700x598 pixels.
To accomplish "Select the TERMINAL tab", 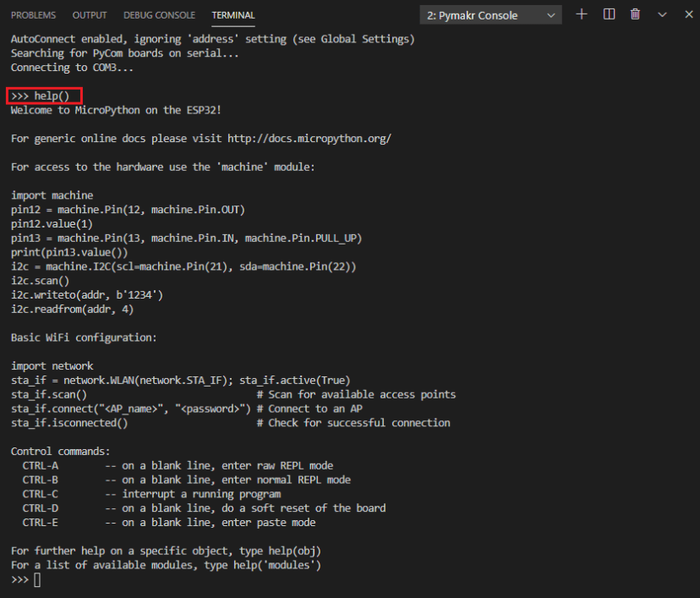I will click(232, 14).
